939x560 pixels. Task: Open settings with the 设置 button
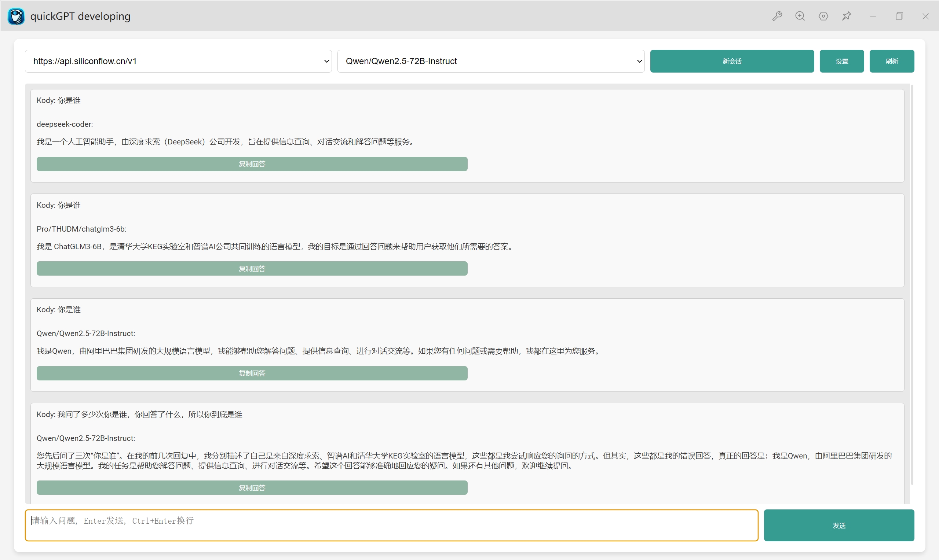(x=841, y=61)
